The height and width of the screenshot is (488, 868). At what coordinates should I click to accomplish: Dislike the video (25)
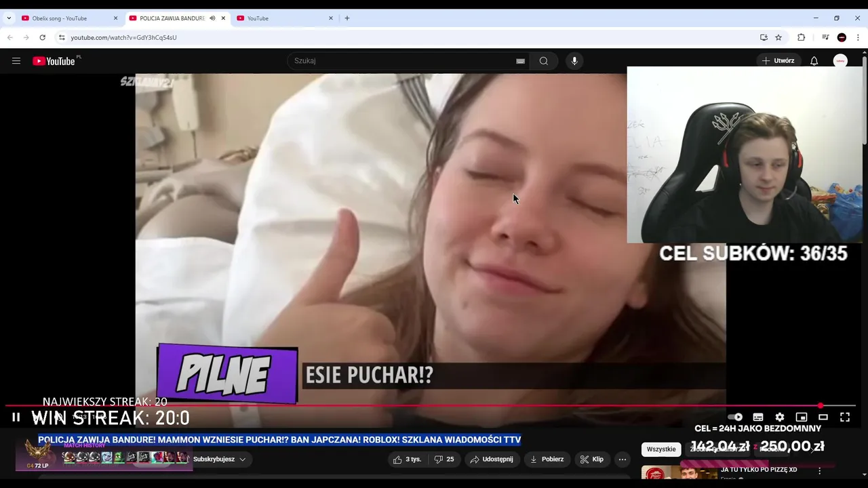click(x=444, y=460)
